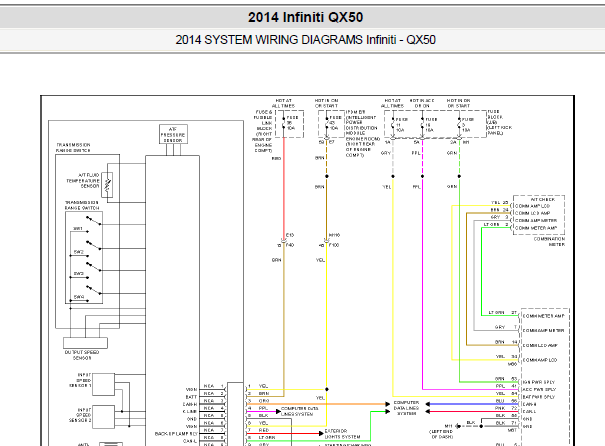Select the 'HOT IN ACC OR ON' label

(422, 103)
